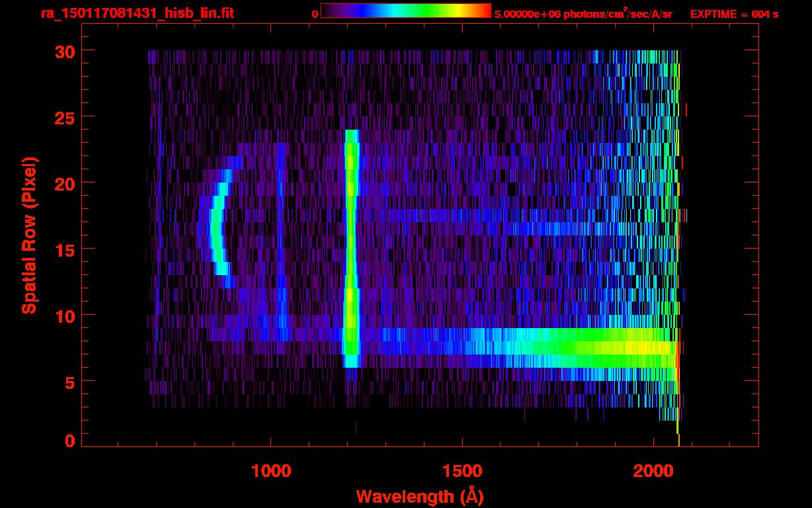The image size is (812, 508).
Task: Click the bright vertical emission line near 1200 Å
Action: [351, 251]
